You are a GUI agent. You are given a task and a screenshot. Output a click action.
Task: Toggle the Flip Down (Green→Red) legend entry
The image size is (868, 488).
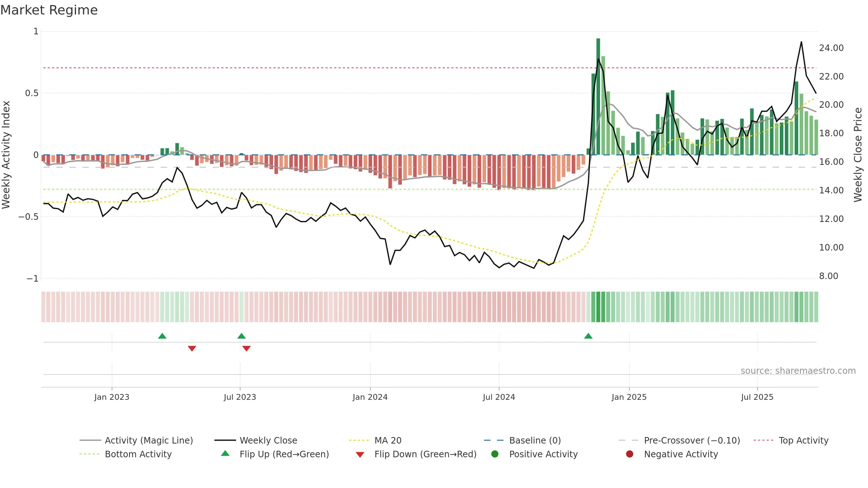point(416,454)
